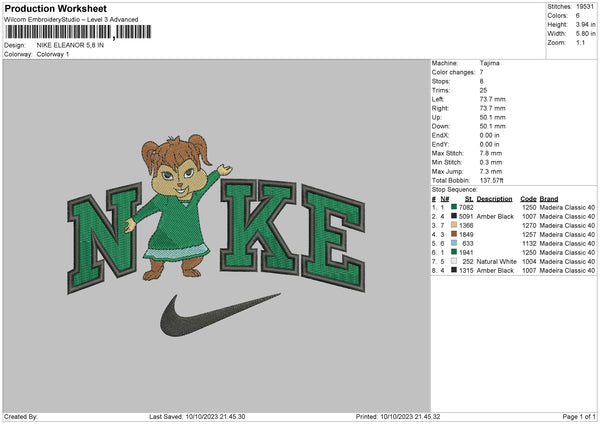Click the green letter N in the design
The image size is (600, 424).
click(104, 238)
